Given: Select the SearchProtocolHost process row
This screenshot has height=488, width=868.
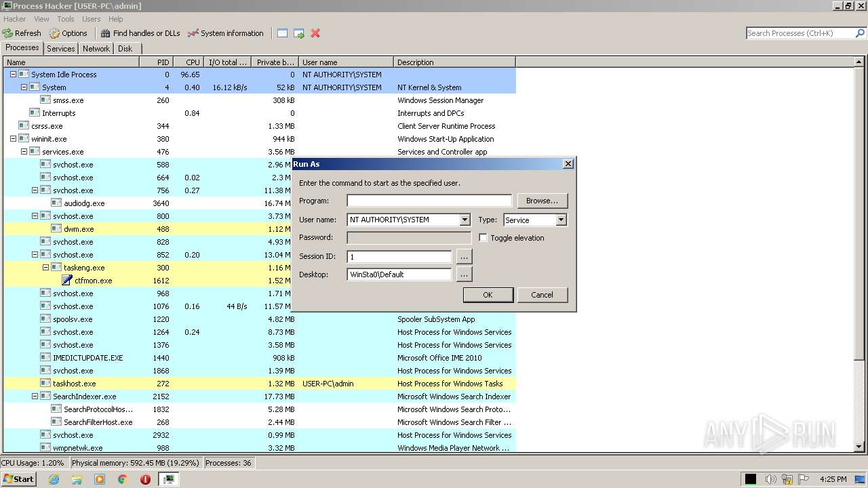Looking at the screenshot, I should point(260,409).
